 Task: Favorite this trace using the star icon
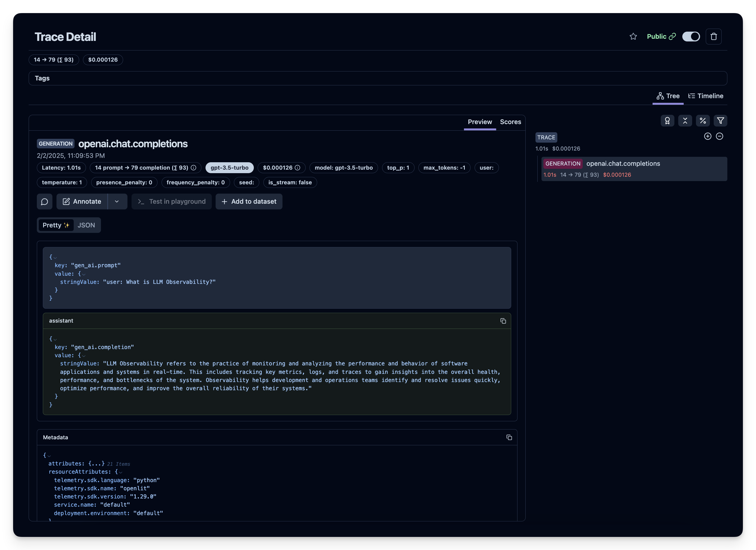(x=633, y=37)
